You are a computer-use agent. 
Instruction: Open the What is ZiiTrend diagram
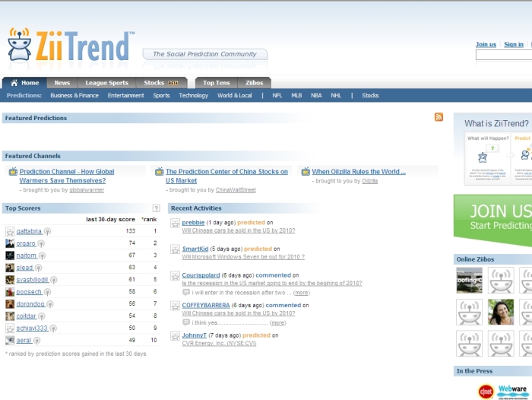point(498,158)
